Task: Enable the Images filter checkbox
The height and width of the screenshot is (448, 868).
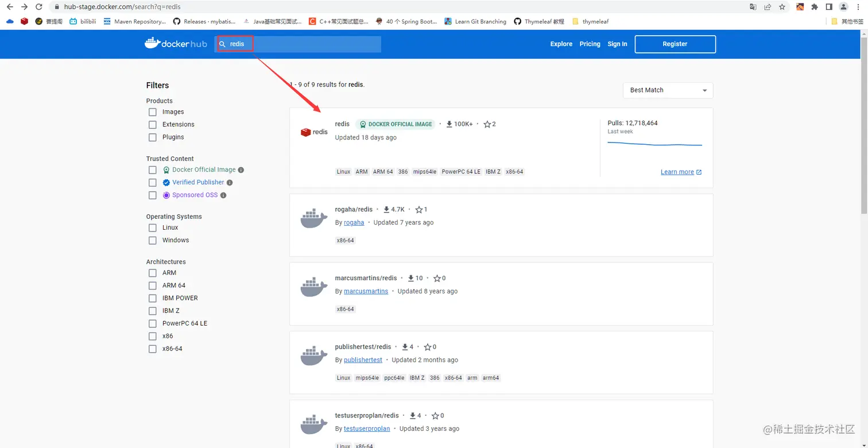Action: tap(153, 112)
